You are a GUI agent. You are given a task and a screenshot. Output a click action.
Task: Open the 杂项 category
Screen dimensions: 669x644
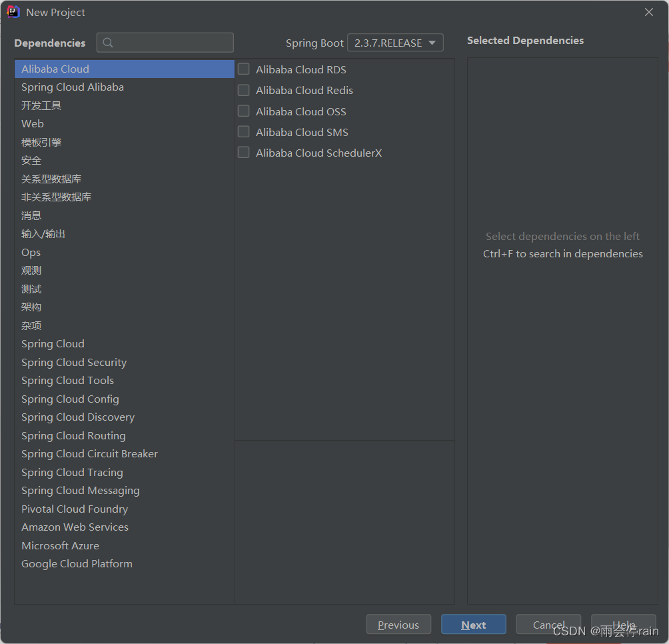tap(124, 325)
